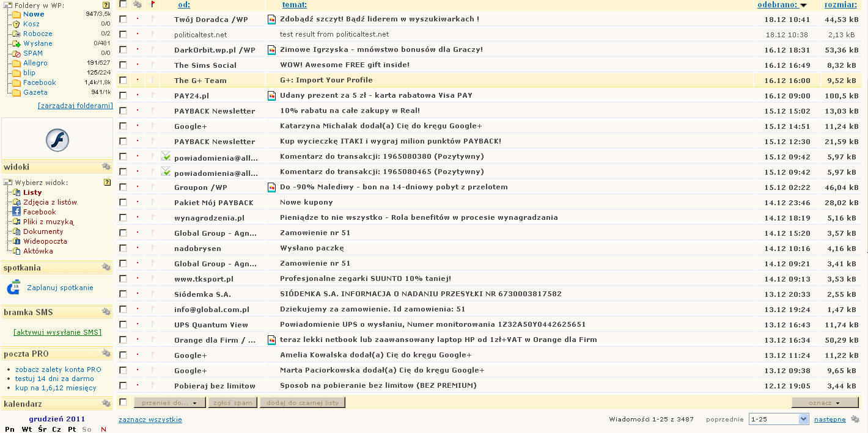The height and width of the screenshot is (433, 868).
Task: Click attachment icon on Groupon message
Action: coord(272,187)
